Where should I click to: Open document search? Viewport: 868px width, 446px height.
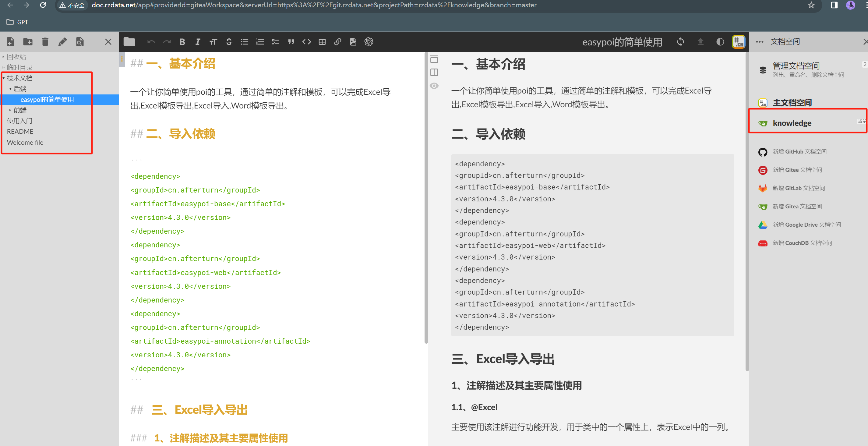(x=80, y=41)
